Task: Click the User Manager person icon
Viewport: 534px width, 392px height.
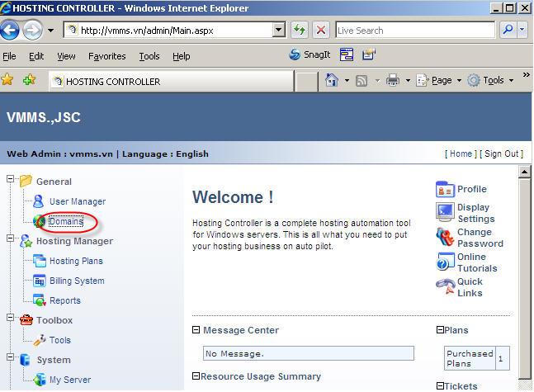Action: 39,201
